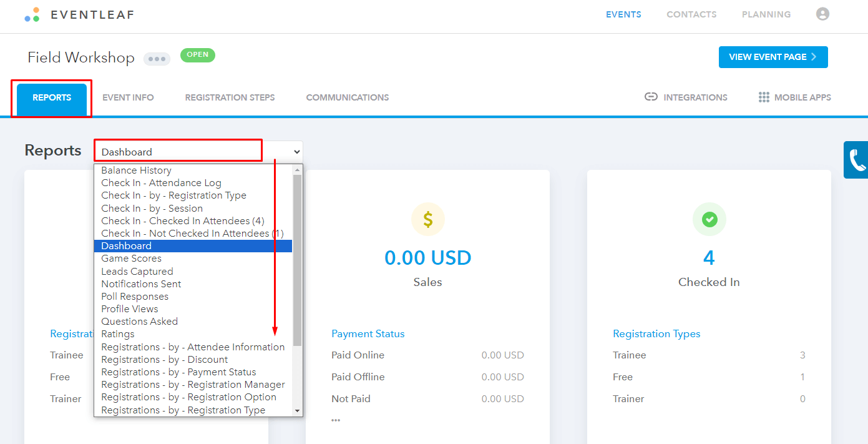Go to the Planning navigation item
The image size is (868, 444).
click(766, 14)
